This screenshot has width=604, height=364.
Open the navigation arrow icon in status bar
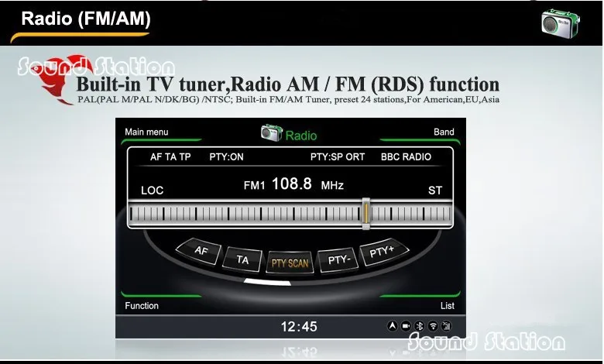(x=392, y=326)
